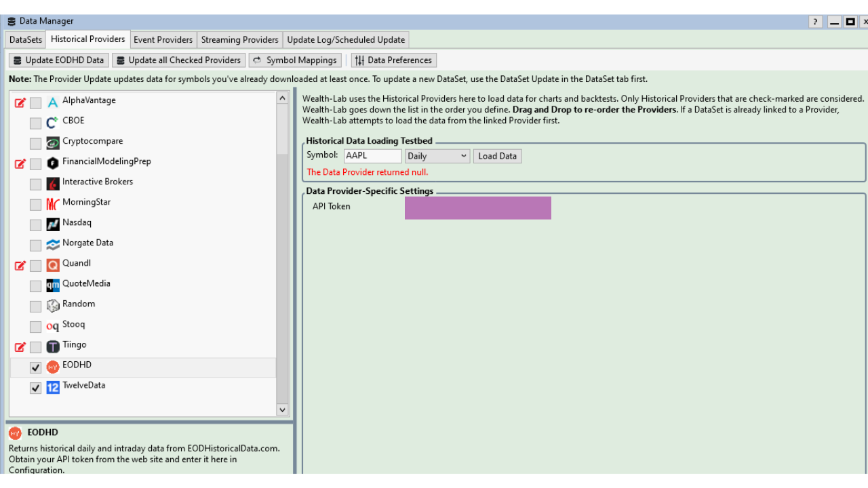Viewport: 868px width, 488px height.
Task: Select the Norgate Data provider icon
Action: click(x=53, y=245)
